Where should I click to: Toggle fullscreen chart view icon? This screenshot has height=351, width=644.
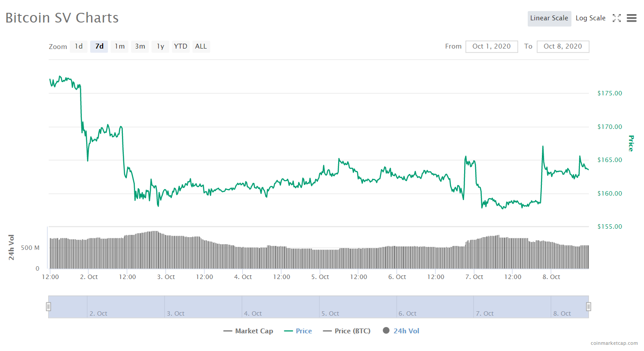tap(617, 18)
